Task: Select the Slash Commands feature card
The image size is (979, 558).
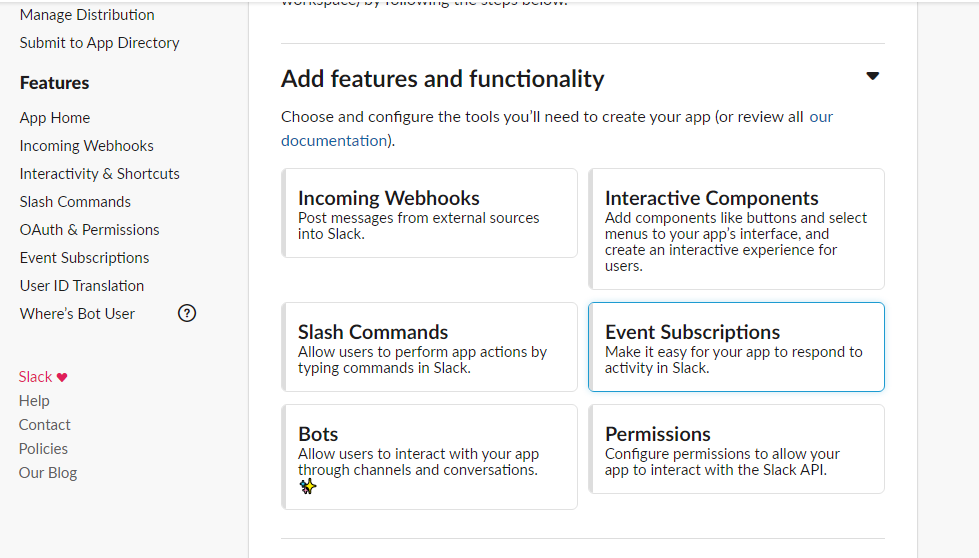Action: [430, 347]
